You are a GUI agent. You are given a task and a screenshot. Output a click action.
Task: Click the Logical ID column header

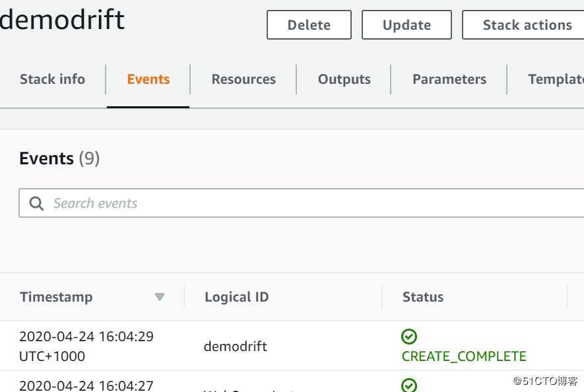(236, 297)
